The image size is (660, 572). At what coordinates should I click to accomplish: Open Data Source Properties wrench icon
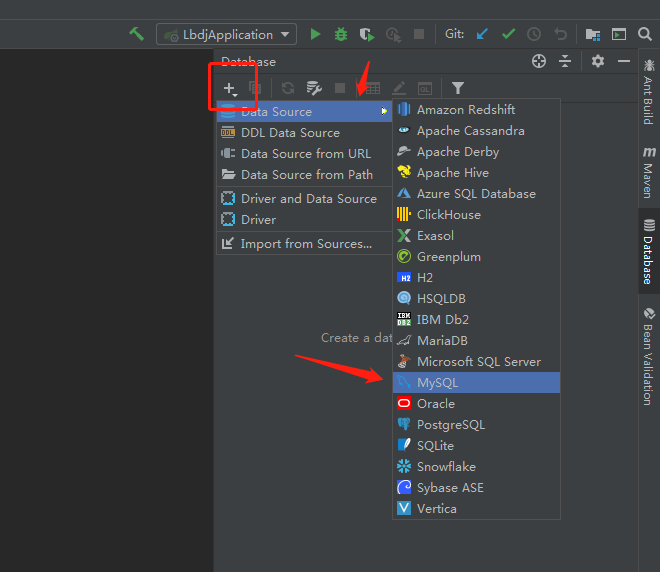314,88
